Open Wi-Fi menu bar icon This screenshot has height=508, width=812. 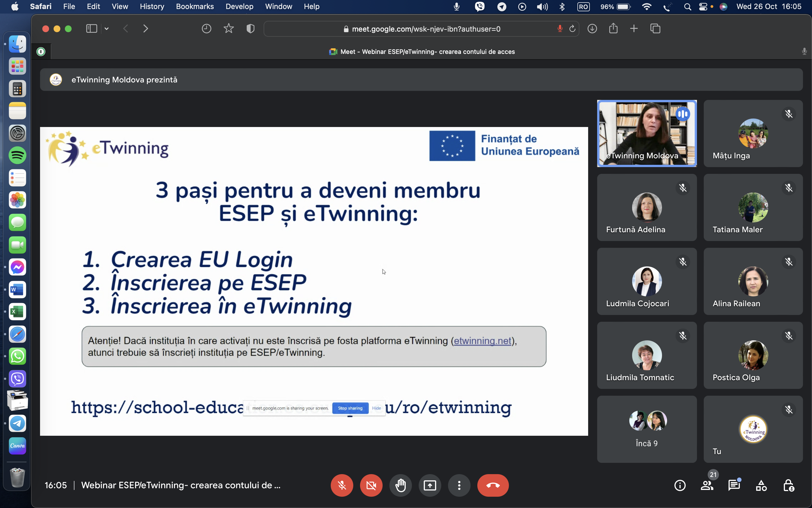click(646, 7)
